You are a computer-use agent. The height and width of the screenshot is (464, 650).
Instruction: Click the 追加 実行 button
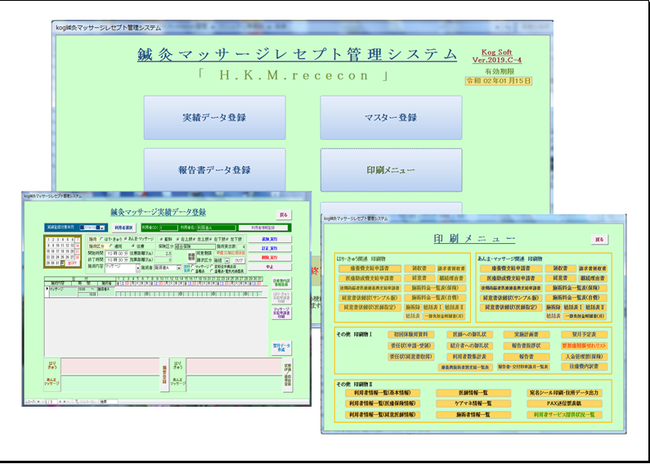click(x=270, y=239)
